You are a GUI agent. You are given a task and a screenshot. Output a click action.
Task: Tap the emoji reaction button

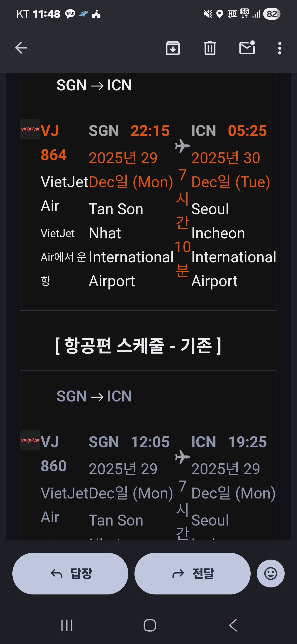270,573
